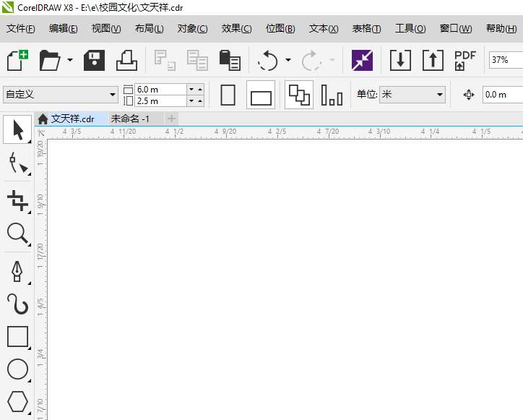Open the 窗口(W) menu
This screenshot has width=523, height=420.
456,29
